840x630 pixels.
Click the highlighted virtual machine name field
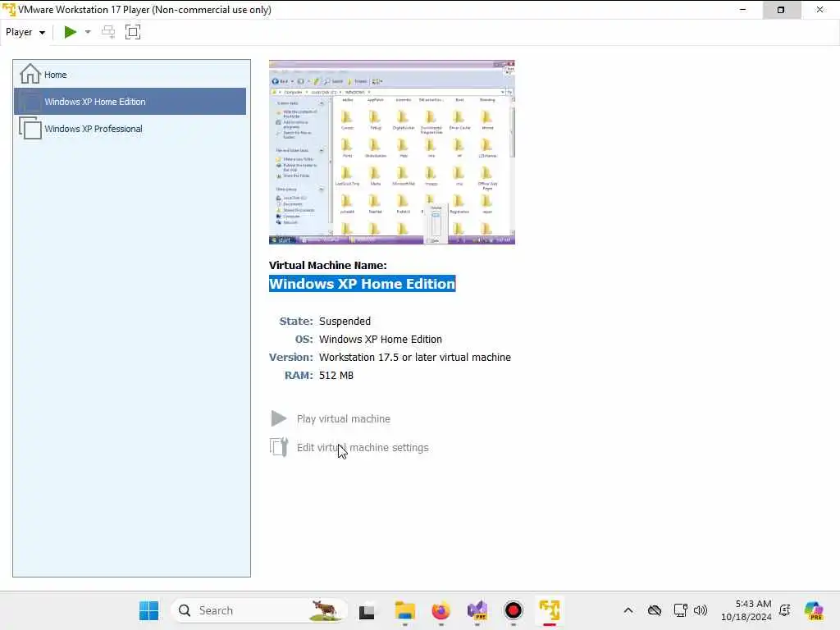pyautogui.click(x=362, y=283)
